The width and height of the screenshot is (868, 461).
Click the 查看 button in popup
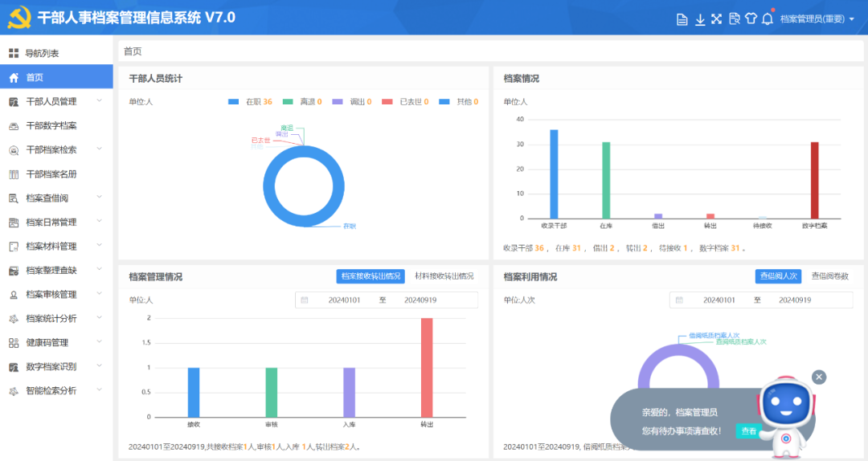click(748, 431)
